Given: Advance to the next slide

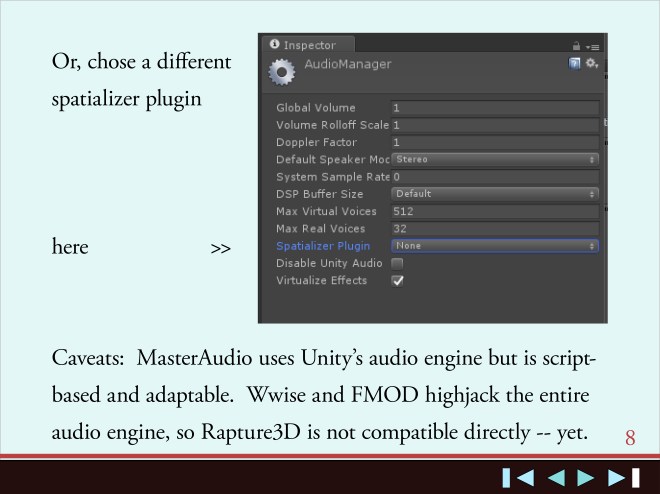Looking at the screenshot, I should (x=587, y=477).
